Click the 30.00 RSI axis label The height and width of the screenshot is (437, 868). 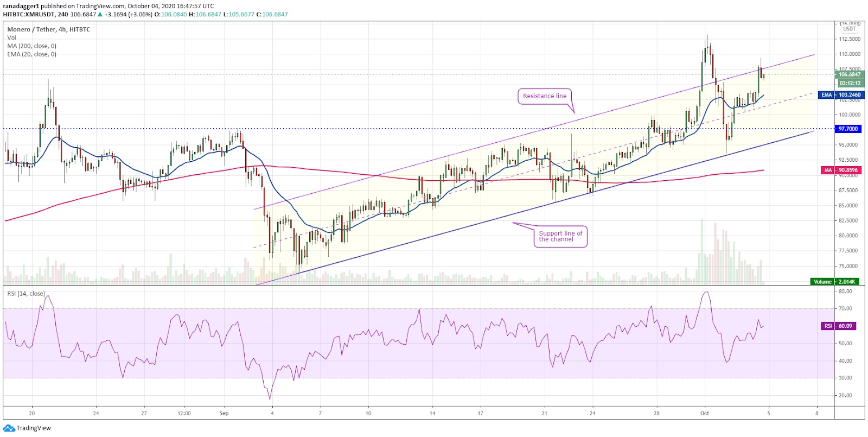point(845,378)
